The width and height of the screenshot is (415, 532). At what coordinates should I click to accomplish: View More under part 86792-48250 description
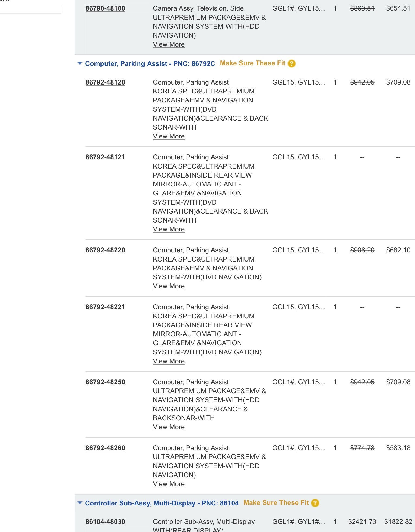(169, 427)
